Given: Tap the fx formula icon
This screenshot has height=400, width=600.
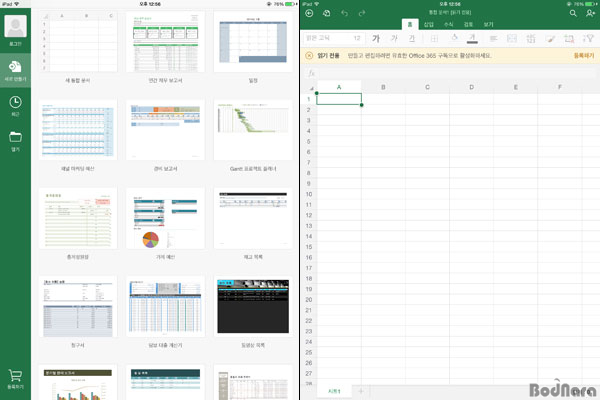Looking at the screenshot, I should 311,73.
